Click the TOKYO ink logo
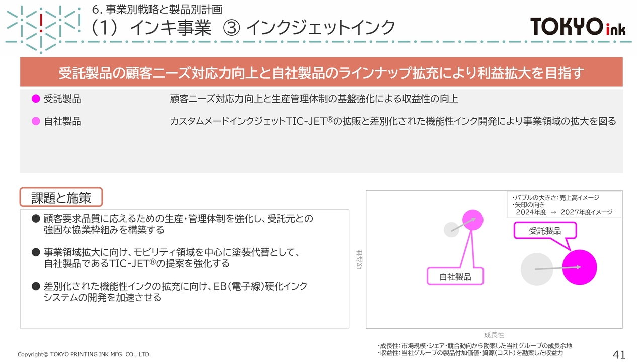 [x=578, y=26]
